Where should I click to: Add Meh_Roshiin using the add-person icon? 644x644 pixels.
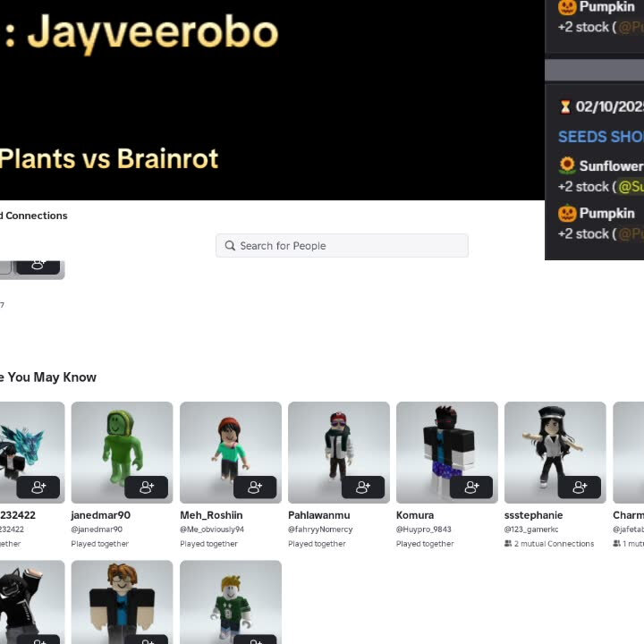pos(255,487)
